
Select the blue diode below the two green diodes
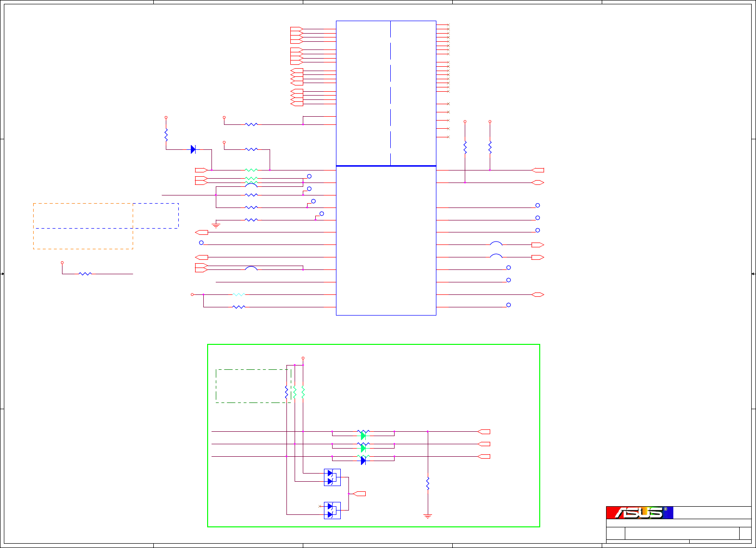363,460
